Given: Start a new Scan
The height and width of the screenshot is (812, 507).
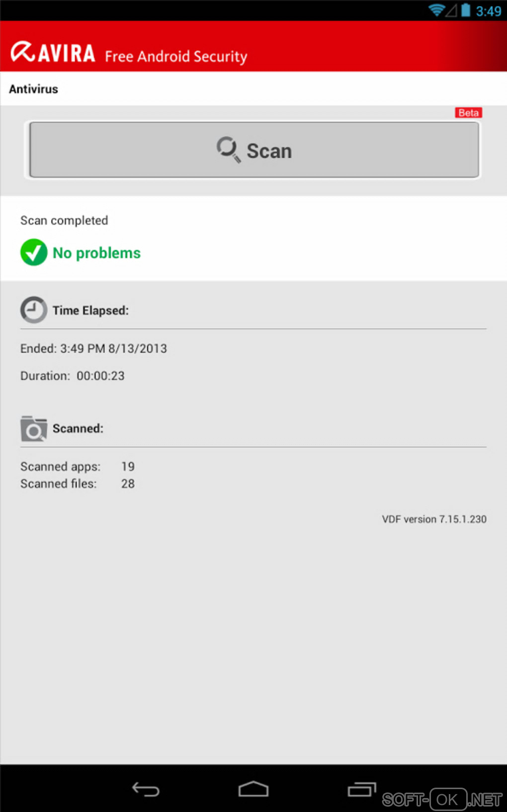Looking at the screenshot, I should point(254,150).
